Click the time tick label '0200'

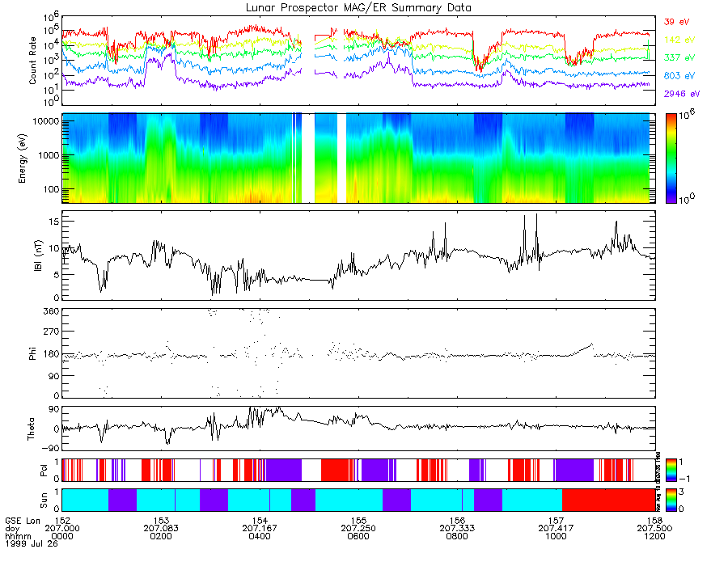161,536
